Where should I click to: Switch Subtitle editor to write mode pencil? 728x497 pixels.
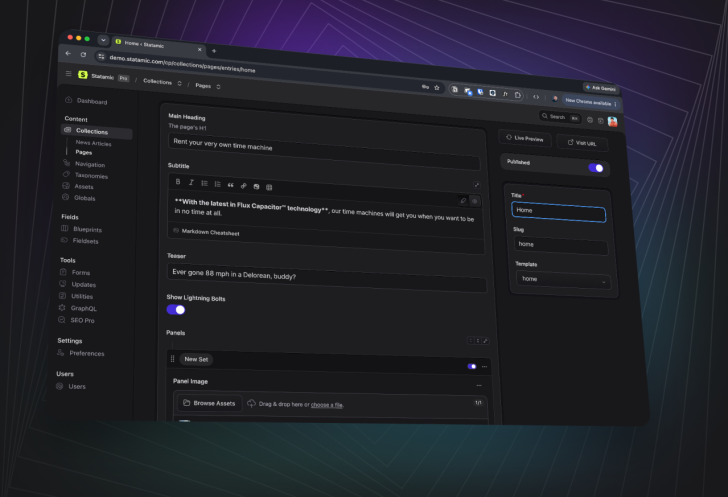(463, 201)
